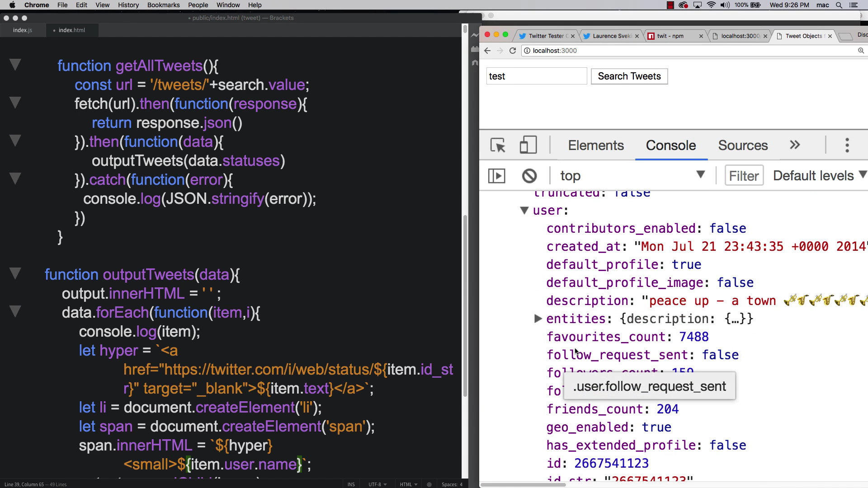Toggle INS insert mode in Brackets status bar
868x488 pixels.
click(x=351, y=484)
